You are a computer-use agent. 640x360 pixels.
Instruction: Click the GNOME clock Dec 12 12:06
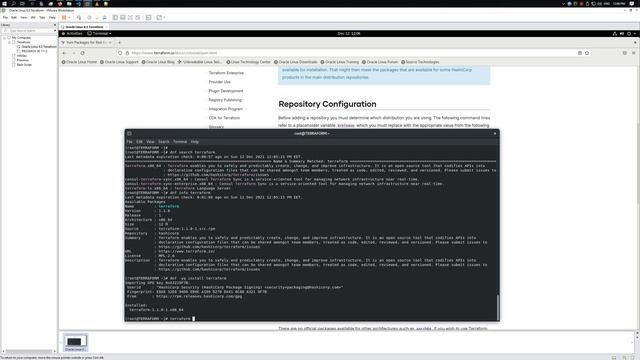349,33
